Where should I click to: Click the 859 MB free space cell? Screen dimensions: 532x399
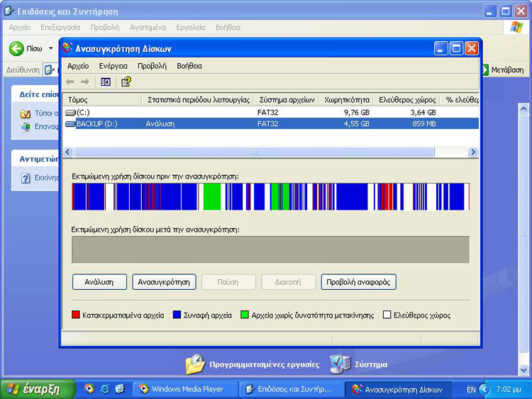(423, 124)
